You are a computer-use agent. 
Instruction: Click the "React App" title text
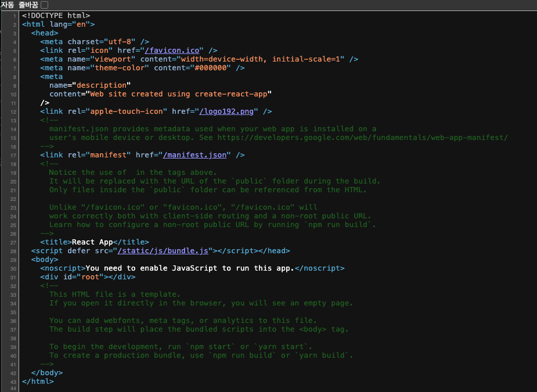tap(92, 242)
